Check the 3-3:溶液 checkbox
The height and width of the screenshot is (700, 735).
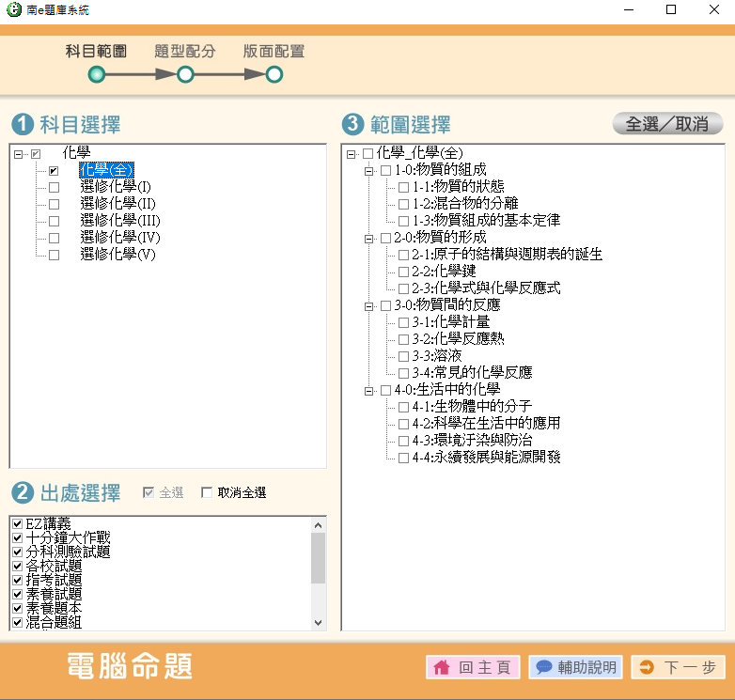click(403, 356)
